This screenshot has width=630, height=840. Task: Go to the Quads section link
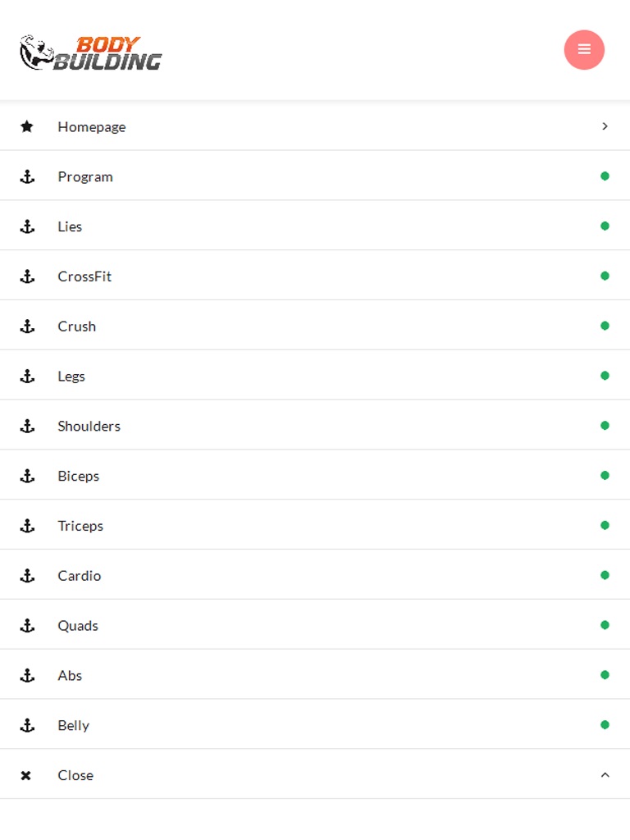[x=78, y=626]
